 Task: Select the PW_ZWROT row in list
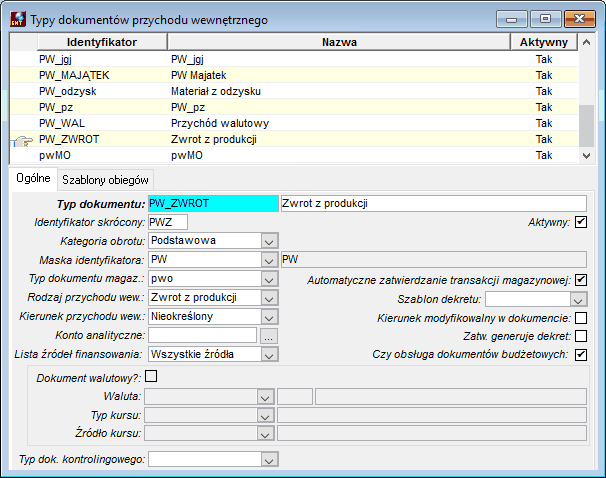pos(294,139)
